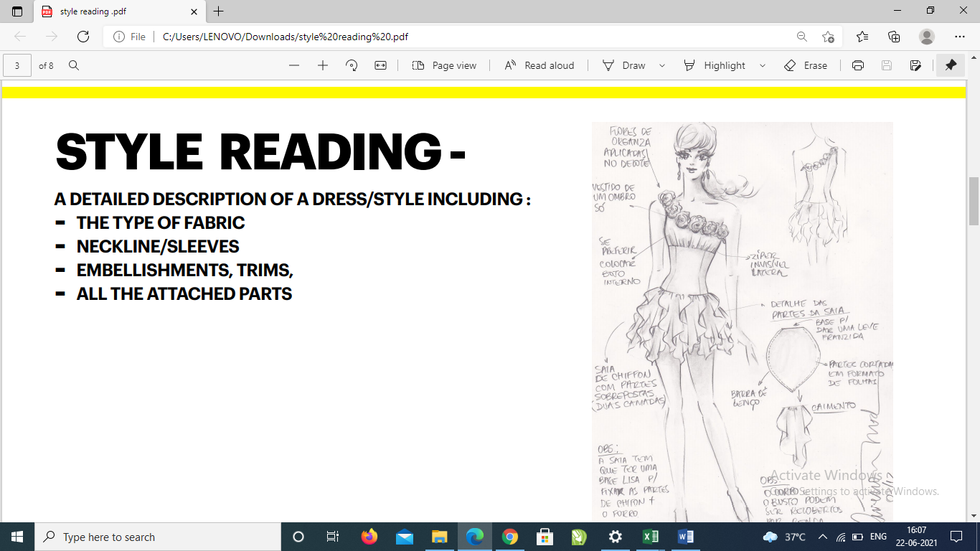Open Microsoft Excel from the taskbar

pyautogui.click(x=650, y=537)
